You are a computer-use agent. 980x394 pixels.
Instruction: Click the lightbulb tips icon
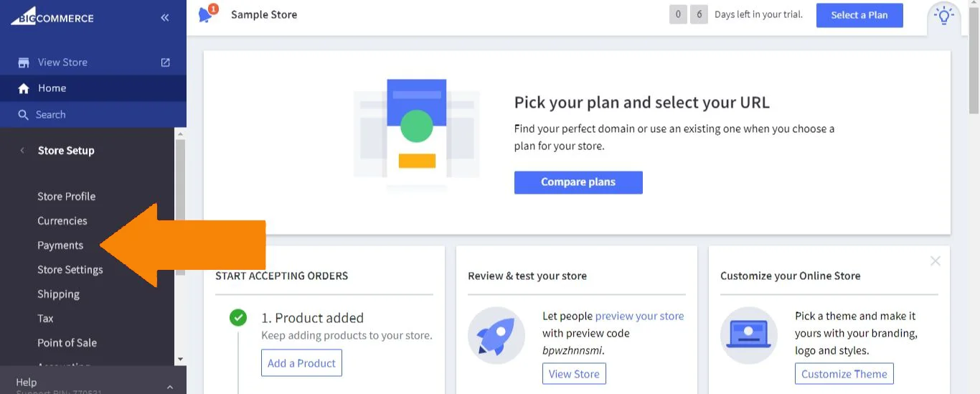[944, 15]
